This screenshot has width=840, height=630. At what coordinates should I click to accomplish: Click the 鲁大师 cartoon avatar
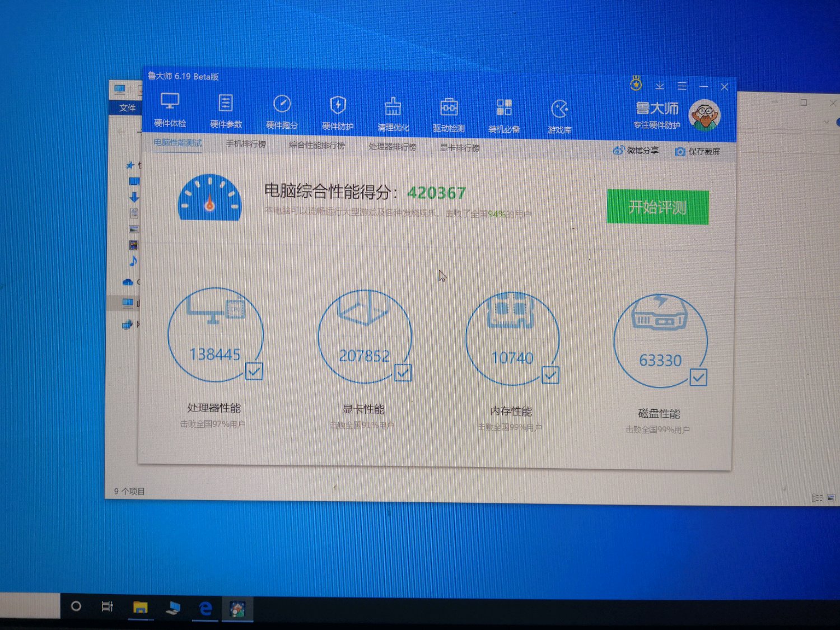(704, 115)
